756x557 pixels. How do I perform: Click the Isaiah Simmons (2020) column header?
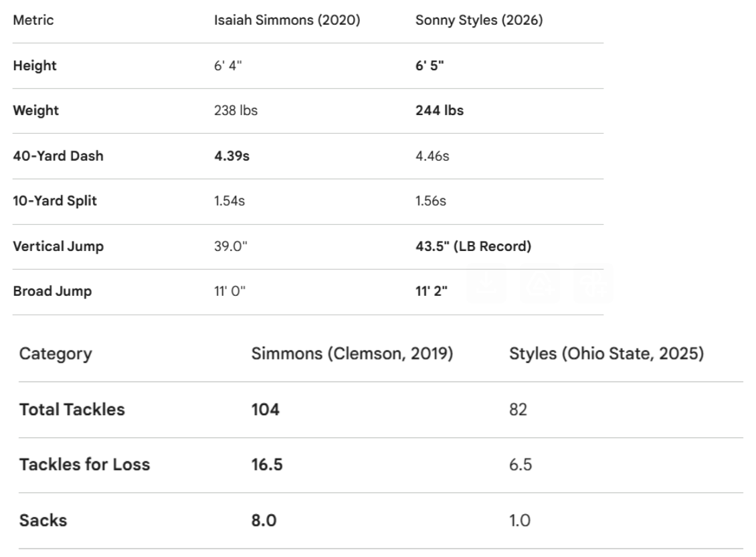click(287, 20)
